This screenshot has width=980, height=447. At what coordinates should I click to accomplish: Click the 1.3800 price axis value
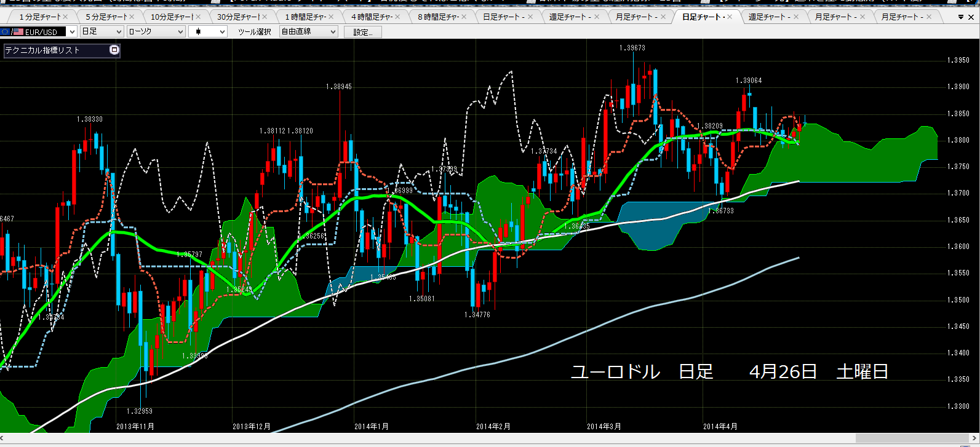(958, 140)
